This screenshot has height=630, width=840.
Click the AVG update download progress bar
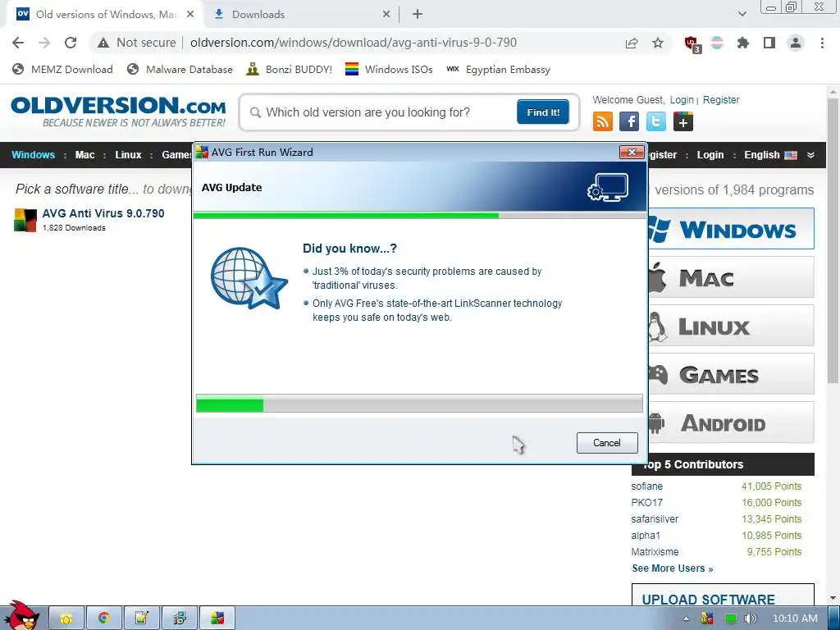(419, 404)
